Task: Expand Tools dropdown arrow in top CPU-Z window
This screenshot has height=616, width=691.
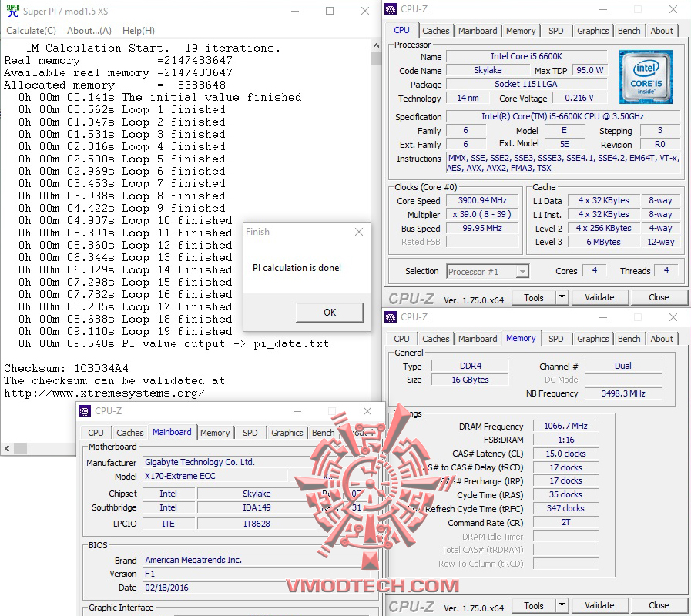Action: [x=562, y=298]
